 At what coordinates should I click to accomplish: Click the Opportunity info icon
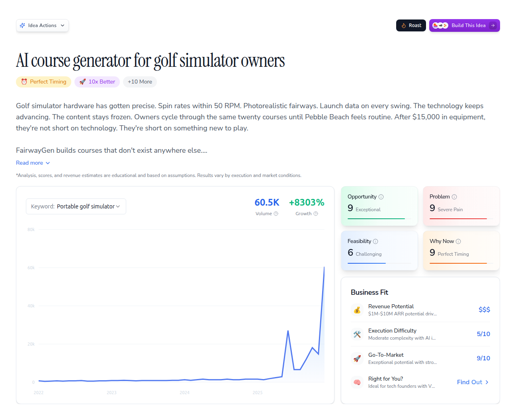pyautogui.click(x=381, y=197)
